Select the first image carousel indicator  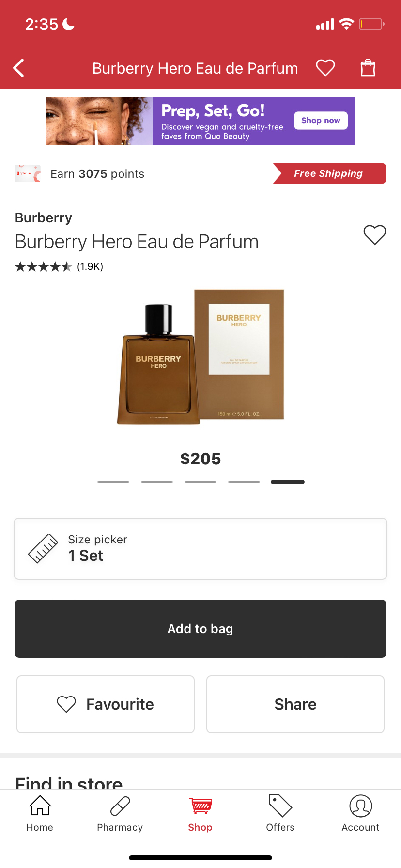[113, 482]
